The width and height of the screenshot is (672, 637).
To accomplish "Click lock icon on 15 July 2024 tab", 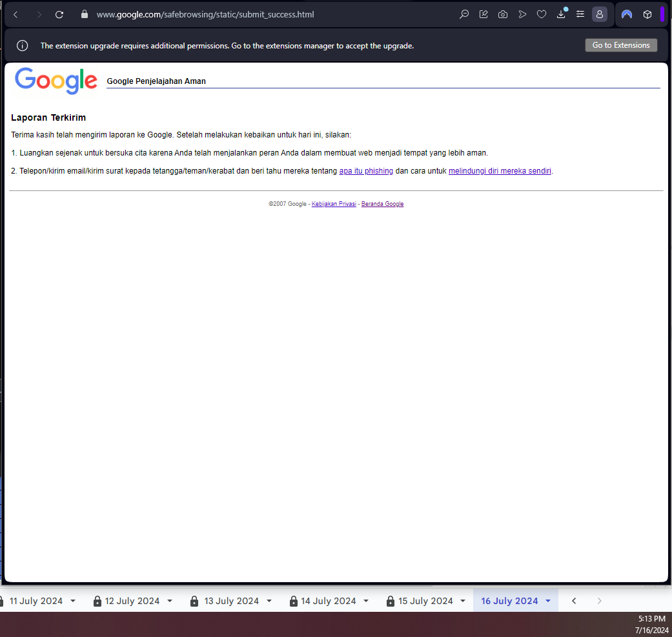I will pos(391,601).
